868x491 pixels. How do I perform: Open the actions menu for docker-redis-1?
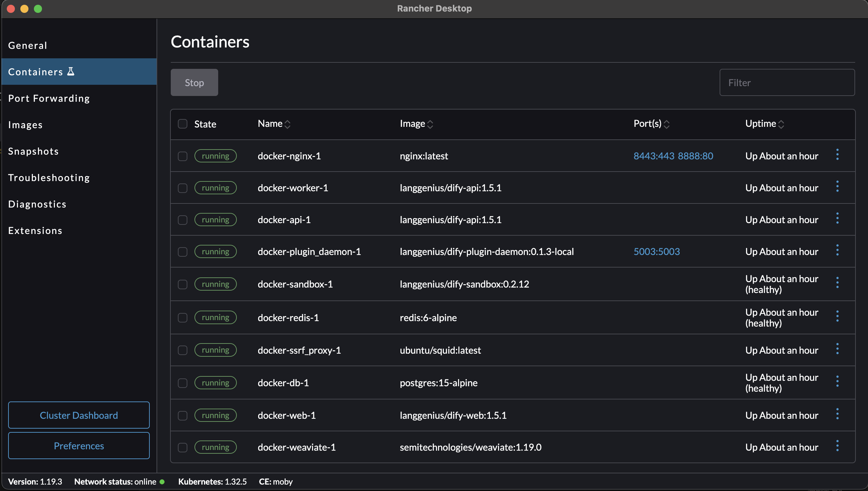(837, 317)
